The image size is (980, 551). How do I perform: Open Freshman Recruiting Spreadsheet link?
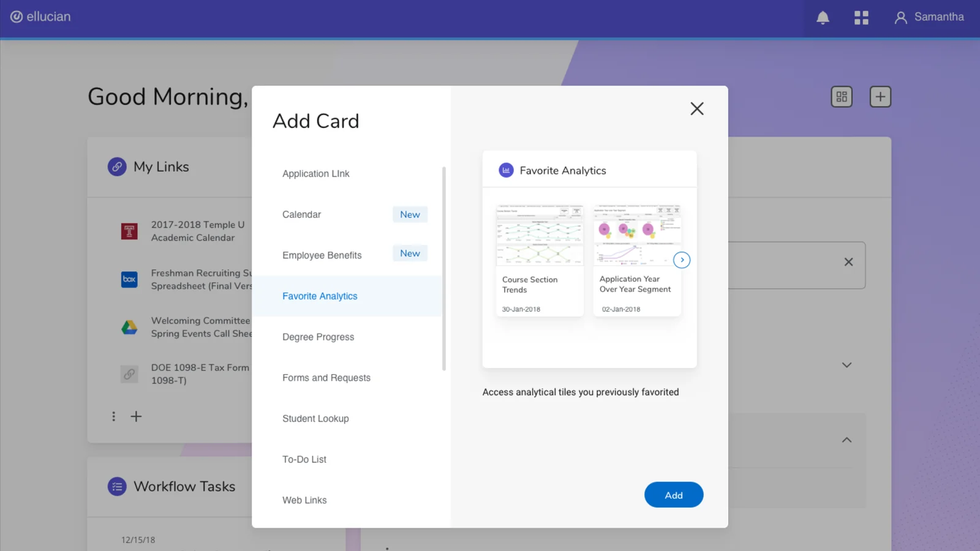[x=202, y=279]
